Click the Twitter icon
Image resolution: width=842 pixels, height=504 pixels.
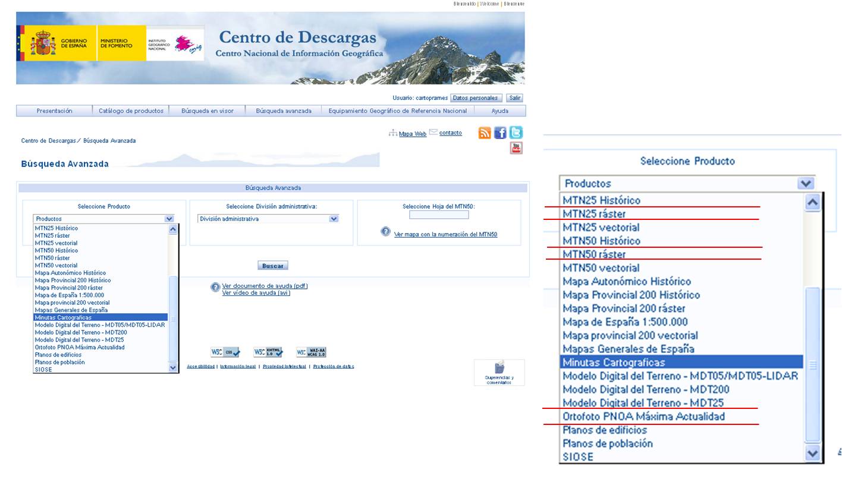[x=516, y=133]
